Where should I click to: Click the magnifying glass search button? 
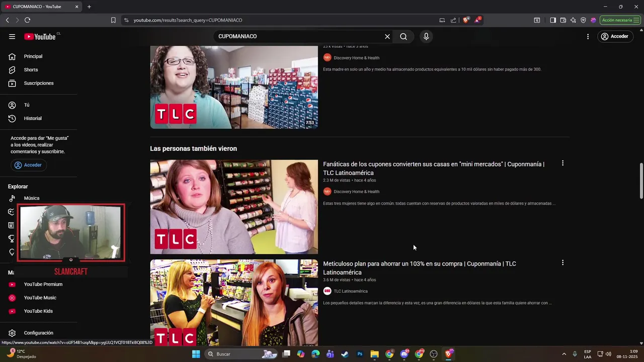404,36
